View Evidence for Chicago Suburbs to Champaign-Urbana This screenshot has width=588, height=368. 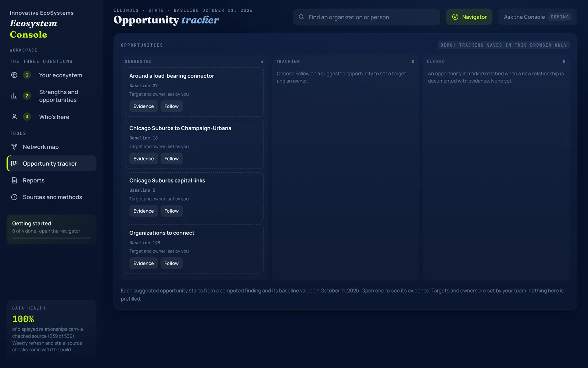point(144,159)
